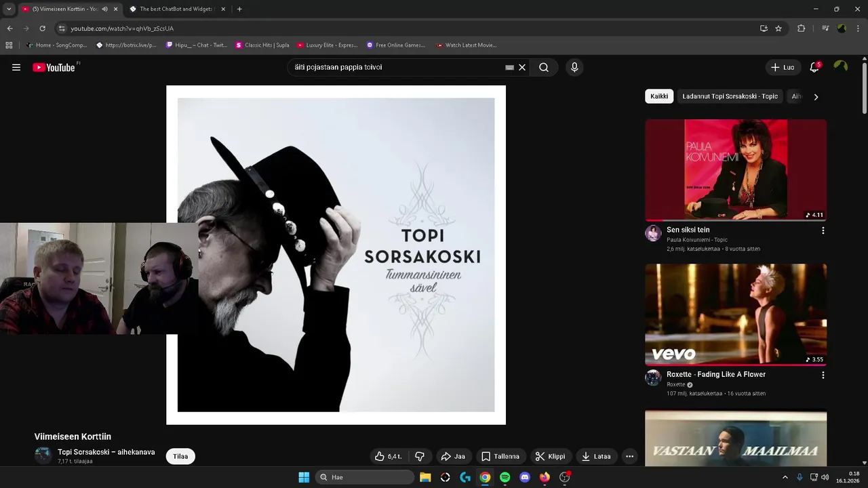This screenshot has height=488, width=868.
Task: Open the more options three-dot button under video
Action: point(629,456)
